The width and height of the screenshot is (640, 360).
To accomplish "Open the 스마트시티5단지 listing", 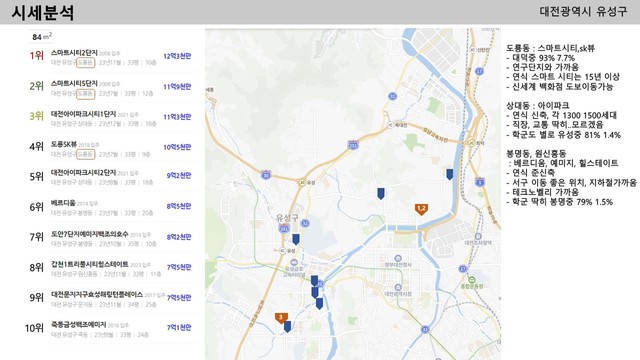I will pos(111,88).
